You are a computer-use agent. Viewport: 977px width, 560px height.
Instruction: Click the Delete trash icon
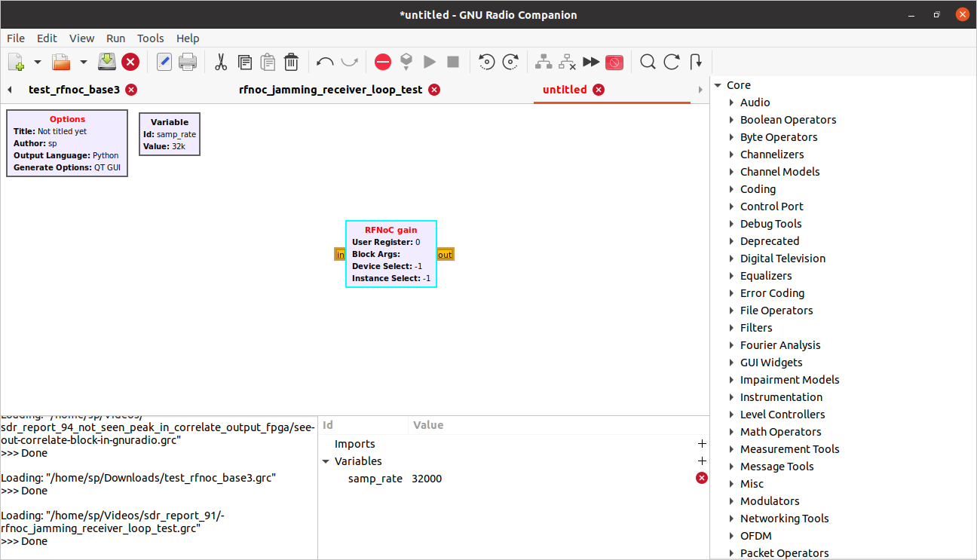(x=292, y=62)
